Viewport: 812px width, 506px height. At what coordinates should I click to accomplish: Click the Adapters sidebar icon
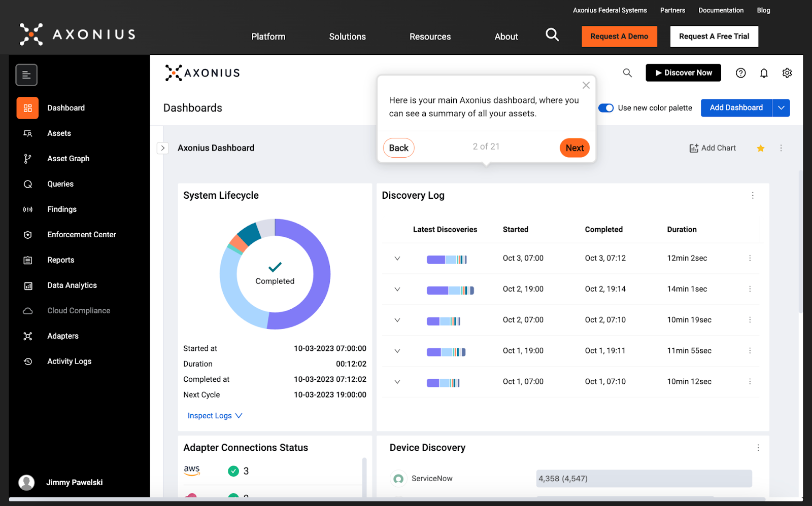(28, 336)
